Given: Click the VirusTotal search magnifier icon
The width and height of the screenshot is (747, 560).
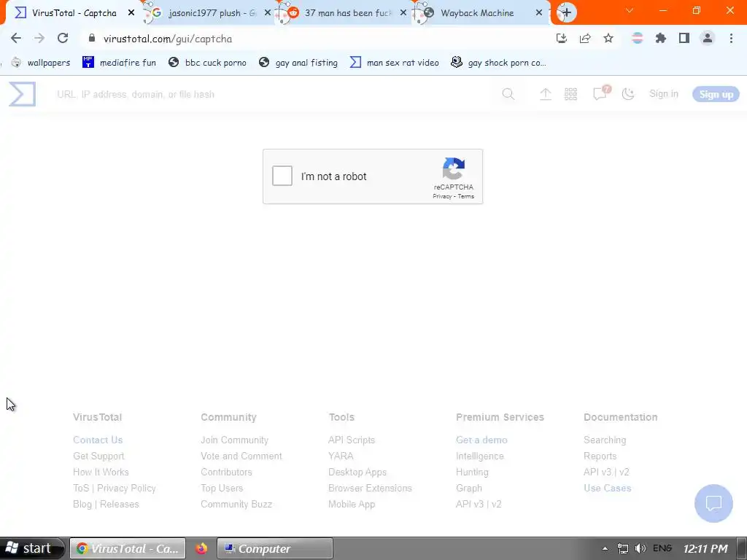Looking at the screenshot, I should point(508,94).
